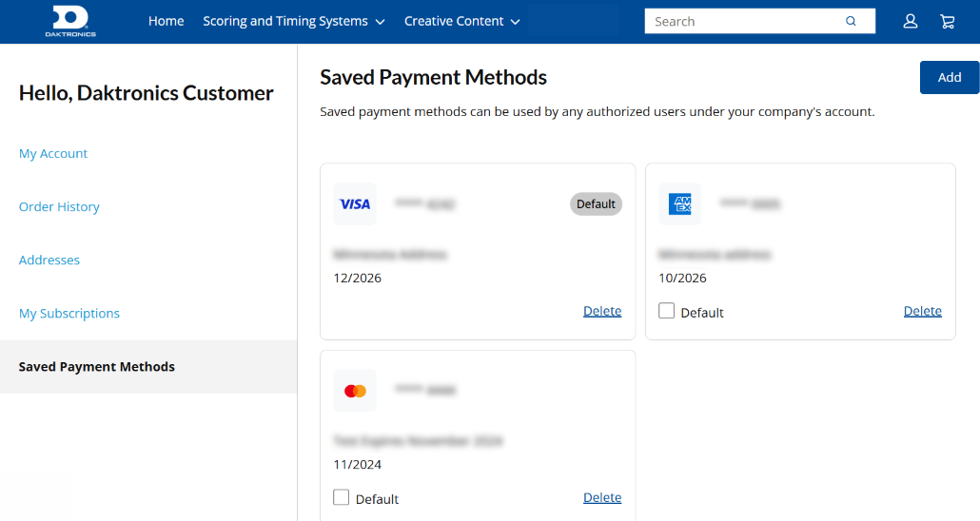This screenshot has height=521, width=980.
Task: Click the Daktronics logo in header
Action: coord(70,21)
